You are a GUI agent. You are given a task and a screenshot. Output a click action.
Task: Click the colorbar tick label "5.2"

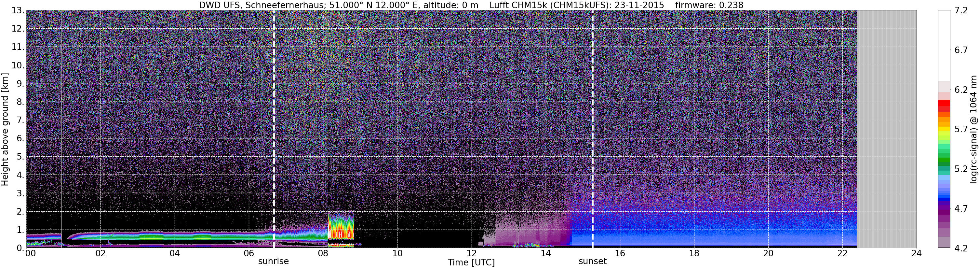point(961,169)
